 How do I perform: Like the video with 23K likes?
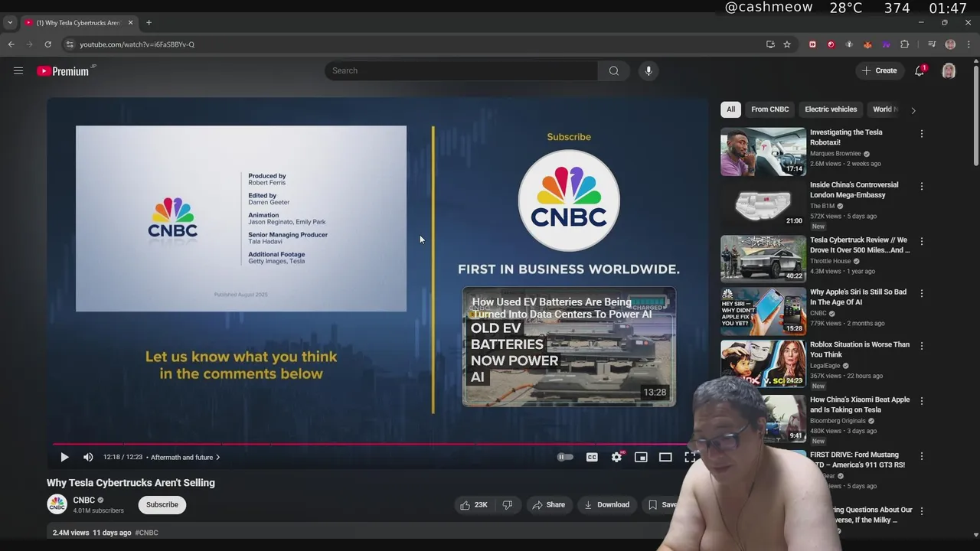pyautogui.click(x=473, y=505)
